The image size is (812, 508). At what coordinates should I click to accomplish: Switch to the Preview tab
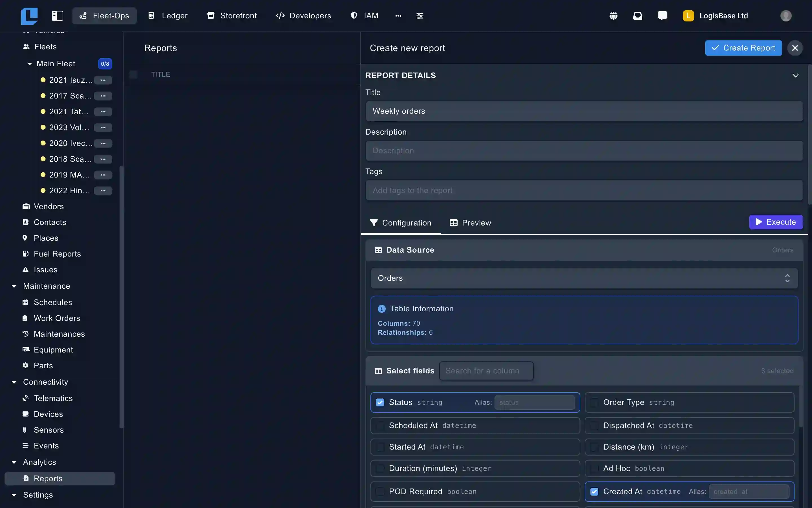click(470, 223)
